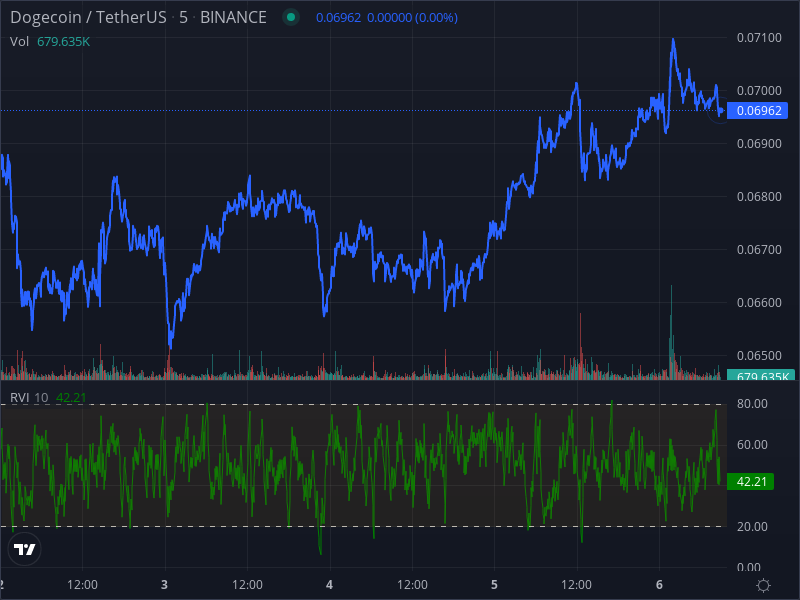The width and height of the screenshot is (800, 600).
Task: Click the 0.06900 price axis label
Action: (759, 144)
